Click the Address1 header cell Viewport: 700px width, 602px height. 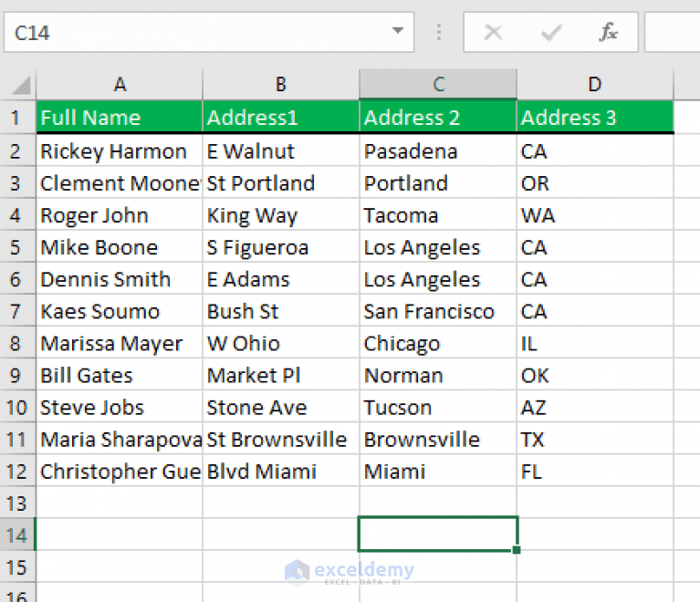[281, 118]
